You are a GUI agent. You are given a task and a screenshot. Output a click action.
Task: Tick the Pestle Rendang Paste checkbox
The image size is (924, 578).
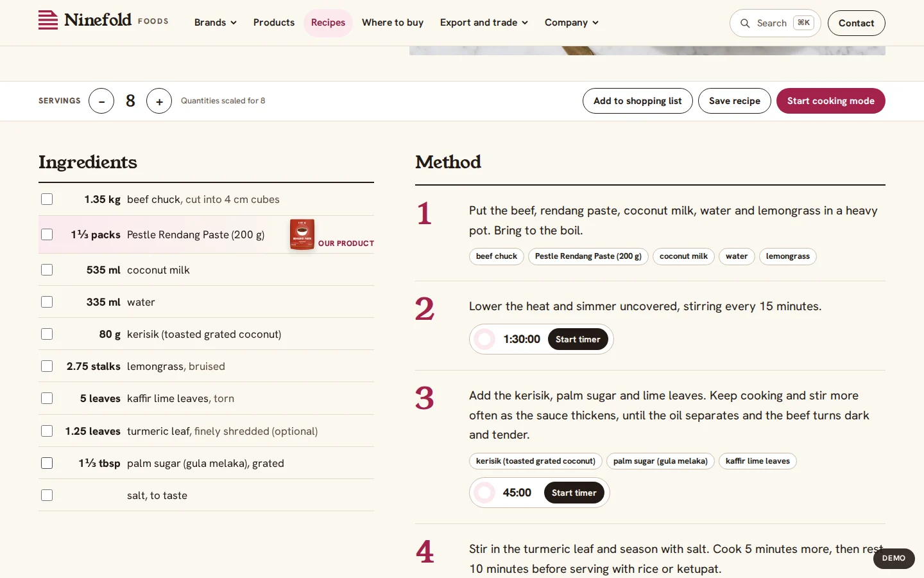point(47,234)
